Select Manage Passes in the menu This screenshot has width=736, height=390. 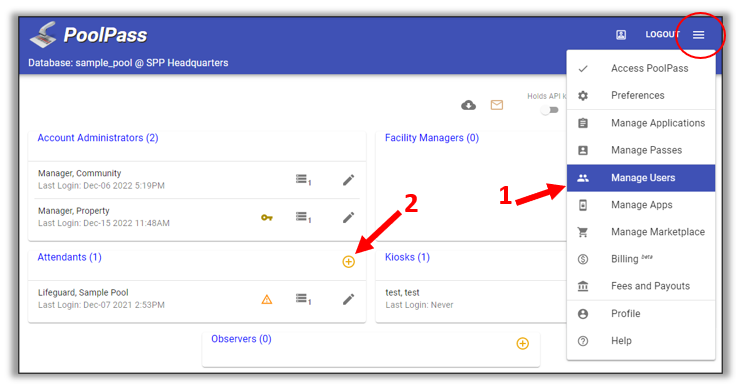[x=641, y=150]
